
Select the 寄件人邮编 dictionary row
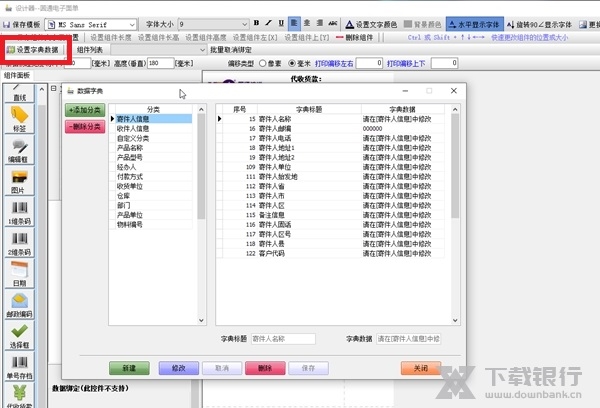[x=333, y=129]
